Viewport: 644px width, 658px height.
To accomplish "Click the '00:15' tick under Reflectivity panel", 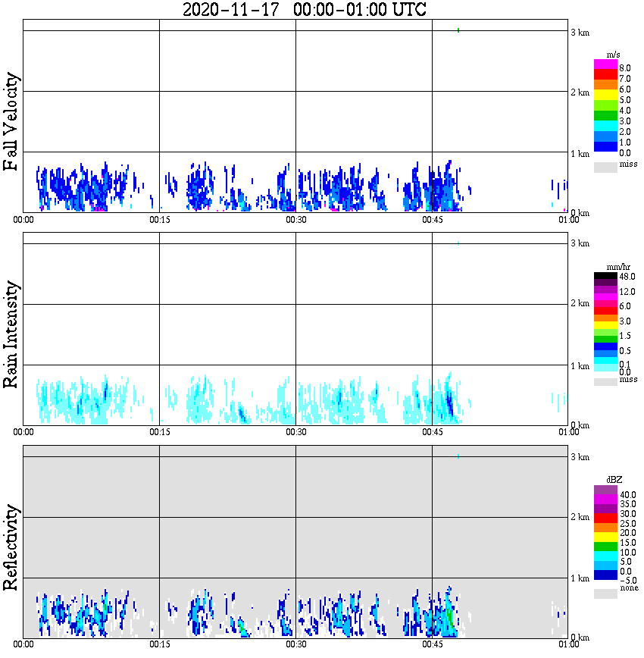I will 159,644.
